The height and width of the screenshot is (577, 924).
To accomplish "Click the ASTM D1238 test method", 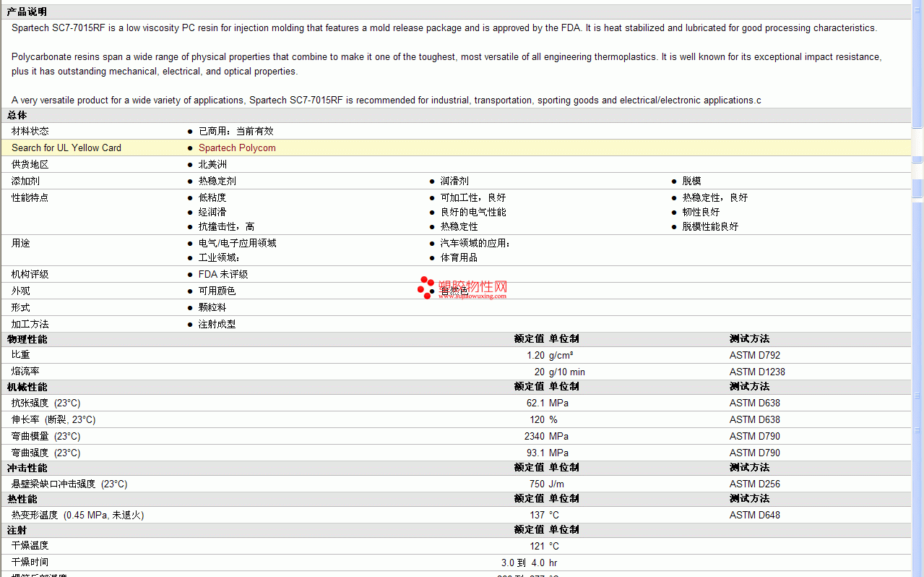I will 757,372.
